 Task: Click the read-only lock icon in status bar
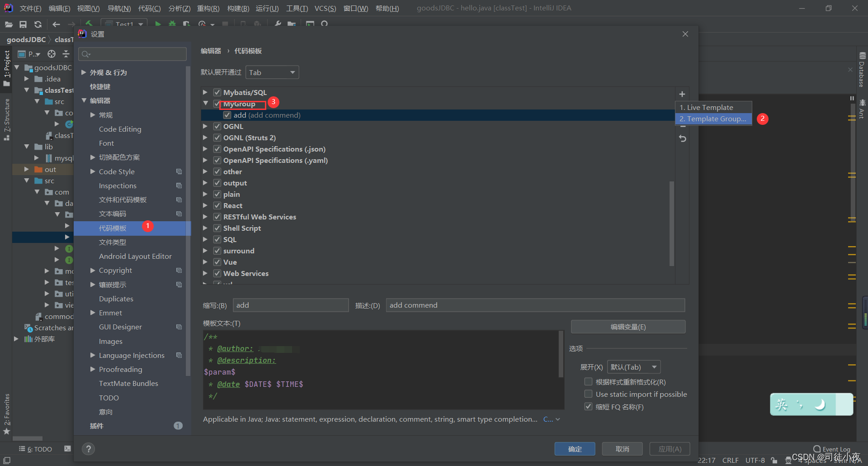(x=774, y=461)
